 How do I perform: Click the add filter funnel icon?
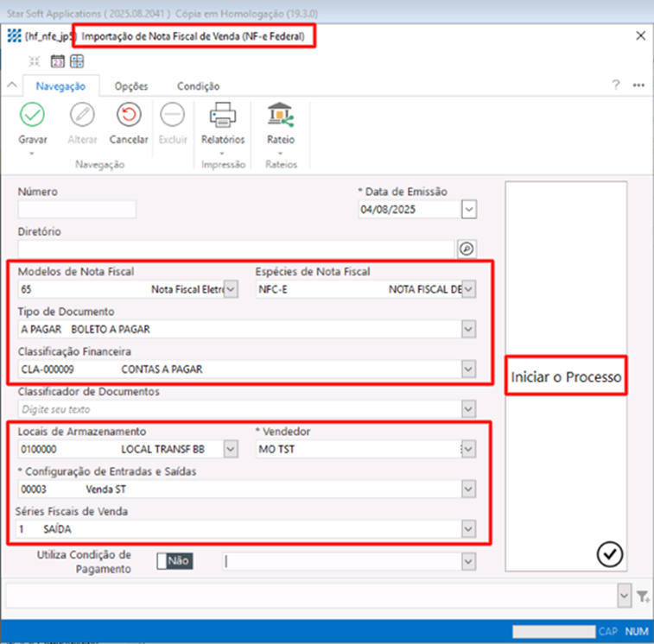coord(643,597)
